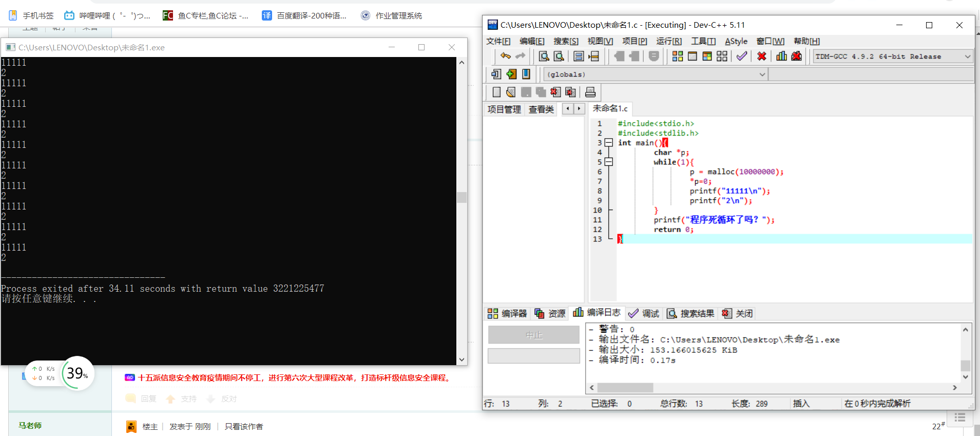The width and height of the screenshot is (980, 436).
Task: Click console scrollbar down arrow
Action: (462, 359)
